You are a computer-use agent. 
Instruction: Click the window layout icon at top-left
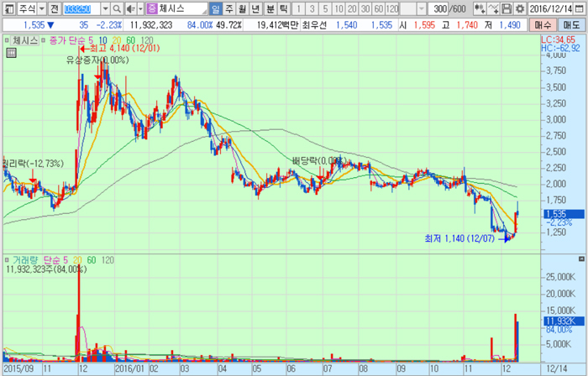[8, 8]
